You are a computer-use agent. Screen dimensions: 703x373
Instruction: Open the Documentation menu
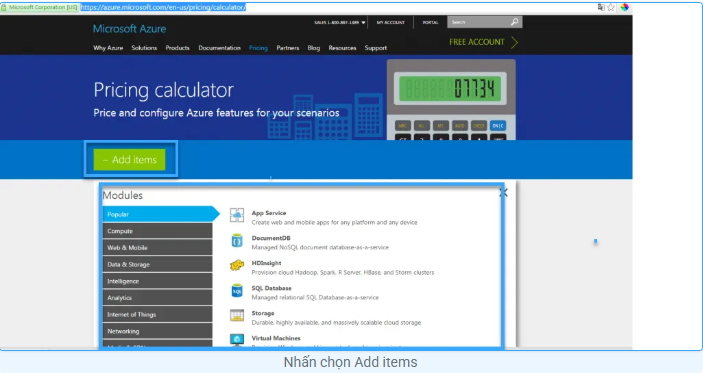[220, 48]
